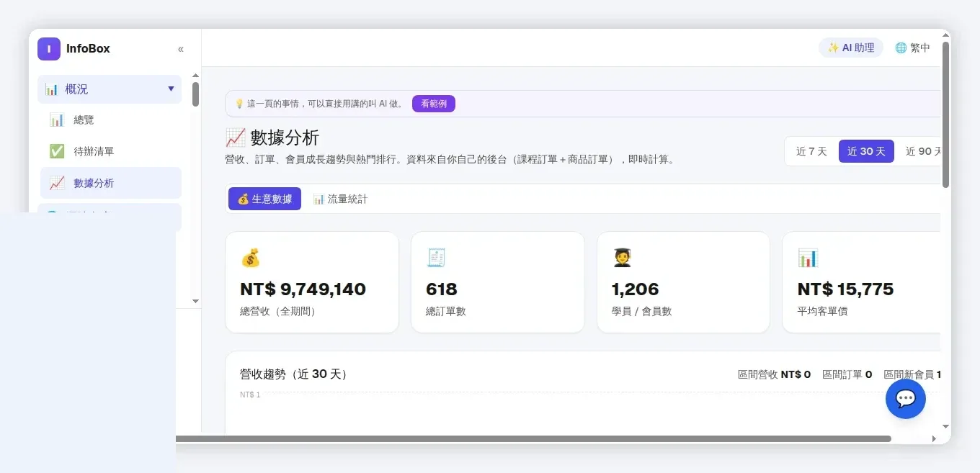This screenshot has height=473, width=980.
Task: Click the 概況 chart icon in sidebar
Action: (x=51, y=89)
